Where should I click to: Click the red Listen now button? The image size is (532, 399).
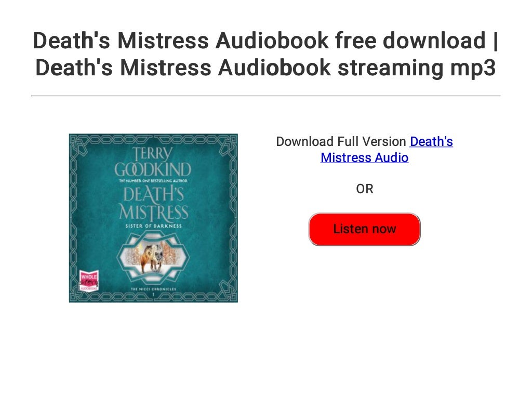point(364,229)
